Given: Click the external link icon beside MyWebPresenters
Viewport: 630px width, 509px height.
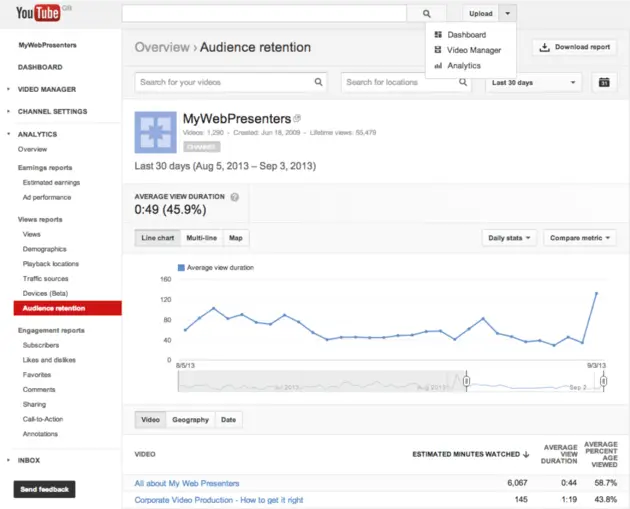Looking at the screenshot, I should pyautogui.click(x=297, y=118).
